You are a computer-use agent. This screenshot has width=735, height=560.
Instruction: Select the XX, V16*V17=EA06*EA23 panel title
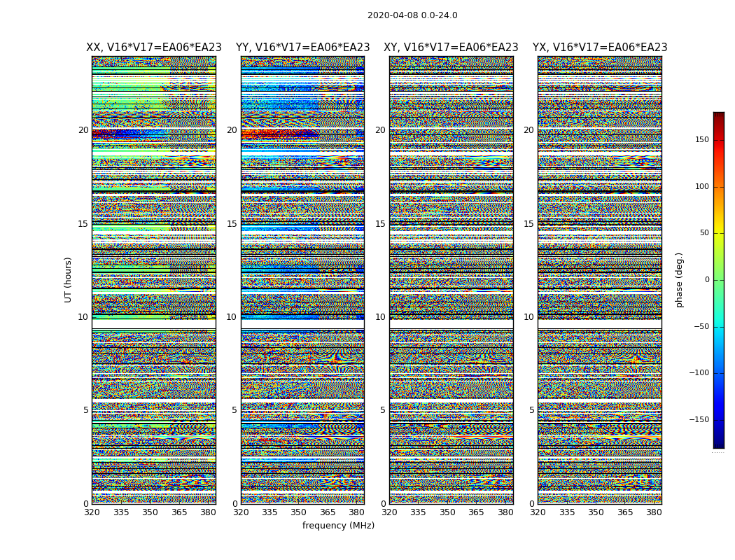point(154,48)
